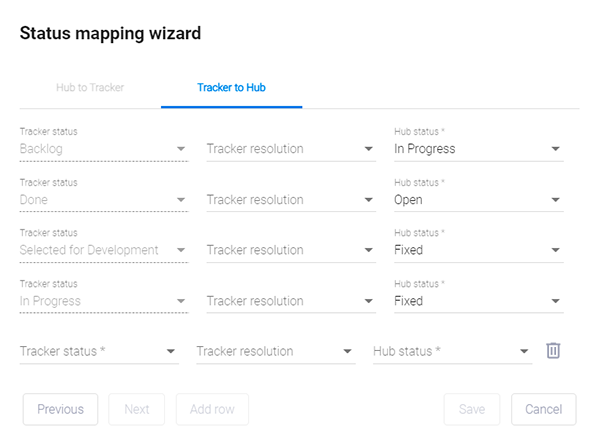Click the Previous button
The height and width of the screenshot is (438, 600).
[x=60, y=409]
